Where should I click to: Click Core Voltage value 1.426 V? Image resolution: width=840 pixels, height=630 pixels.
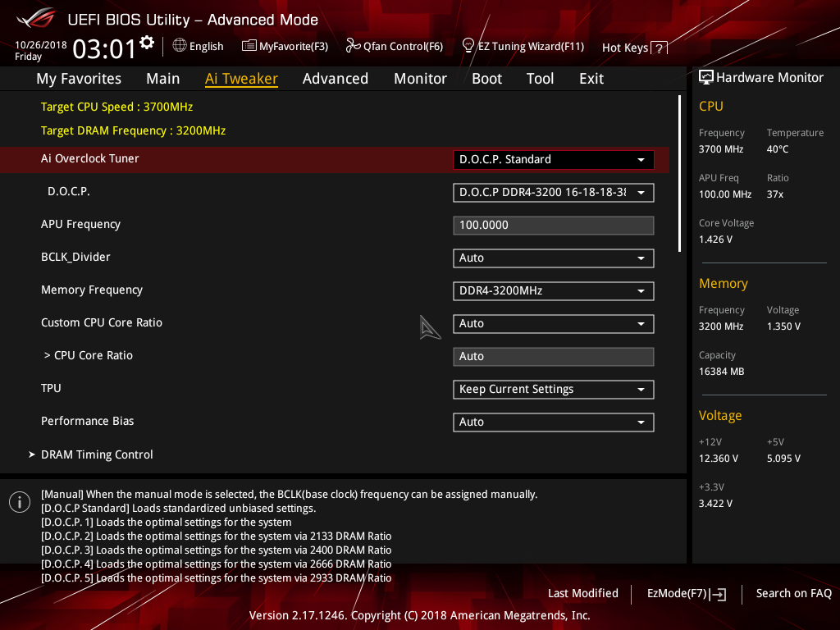[x=715, y=240]
